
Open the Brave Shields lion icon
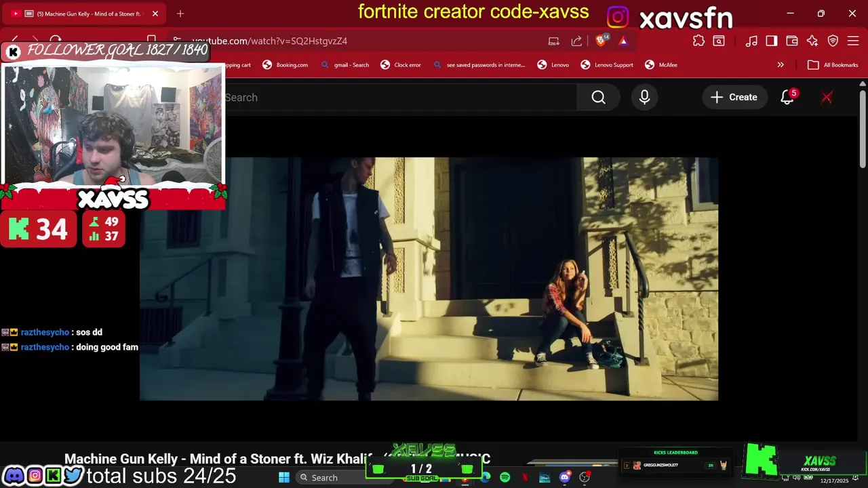[601, 41]
